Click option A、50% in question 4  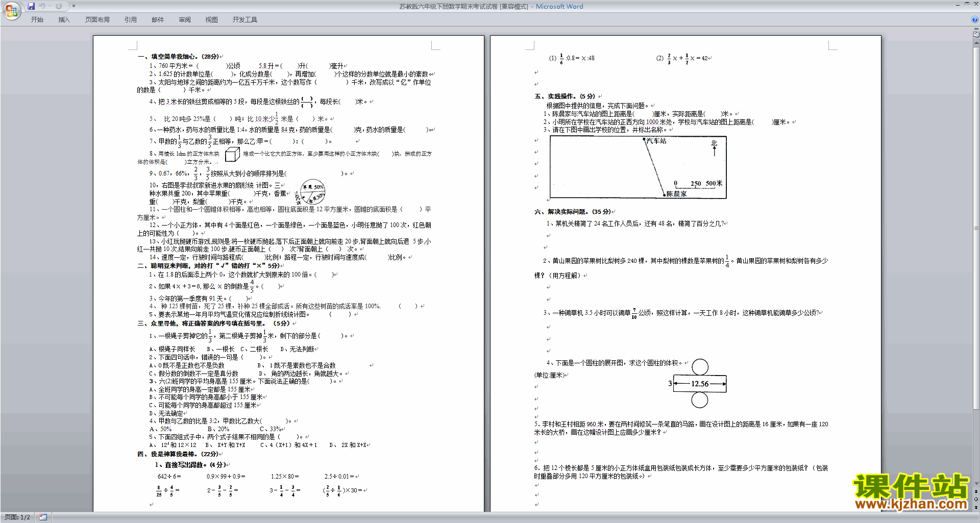[x=160, y=429]
